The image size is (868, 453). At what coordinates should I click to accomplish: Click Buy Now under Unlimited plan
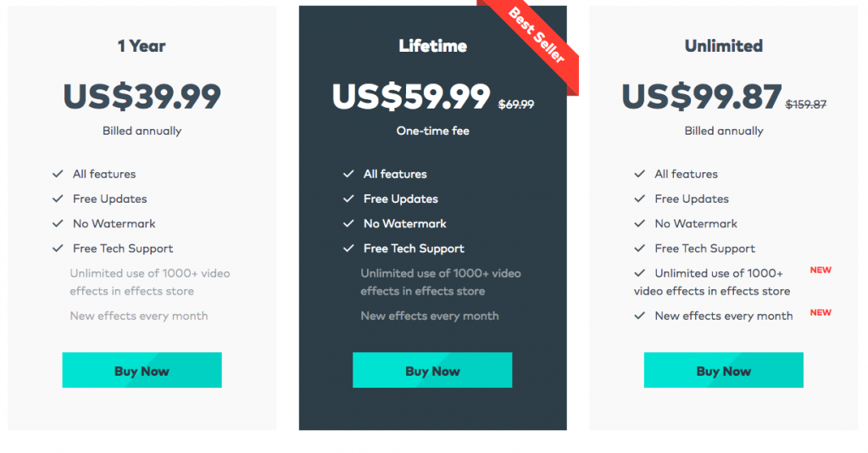coord(723,371)
